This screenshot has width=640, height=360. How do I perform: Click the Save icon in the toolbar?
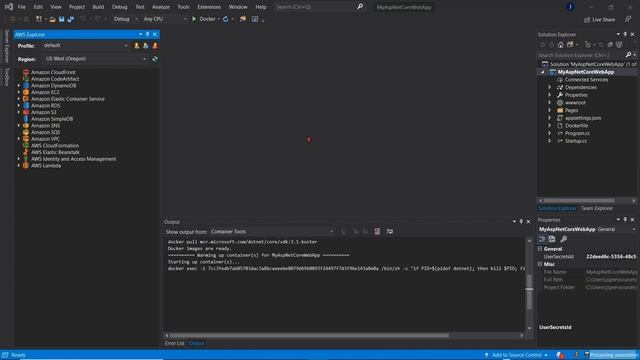tap(62, 19)
